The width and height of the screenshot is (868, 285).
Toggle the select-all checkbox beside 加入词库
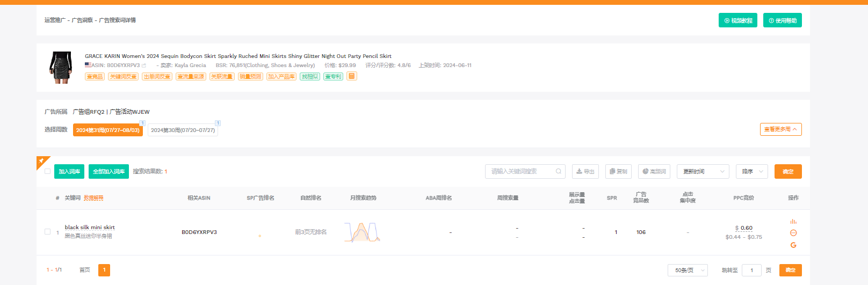[47, 171]
